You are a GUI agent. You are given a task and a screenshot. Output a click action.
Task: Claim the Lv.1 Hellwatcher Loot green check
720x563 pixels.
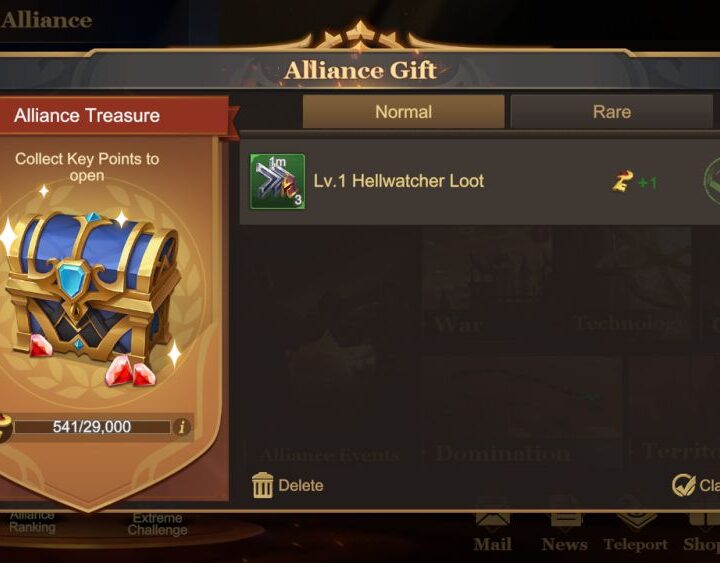point(712,181)
